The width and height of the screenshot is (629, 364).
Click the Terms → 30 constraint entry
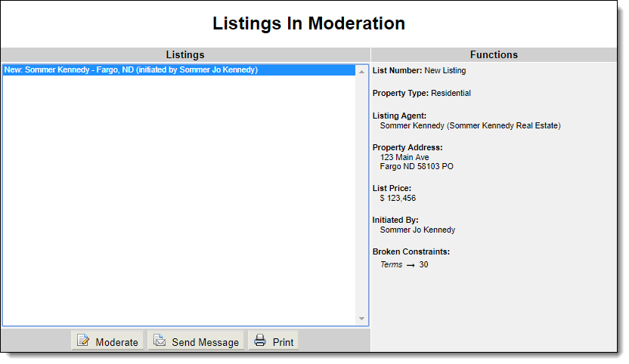[x=404, y=264]
